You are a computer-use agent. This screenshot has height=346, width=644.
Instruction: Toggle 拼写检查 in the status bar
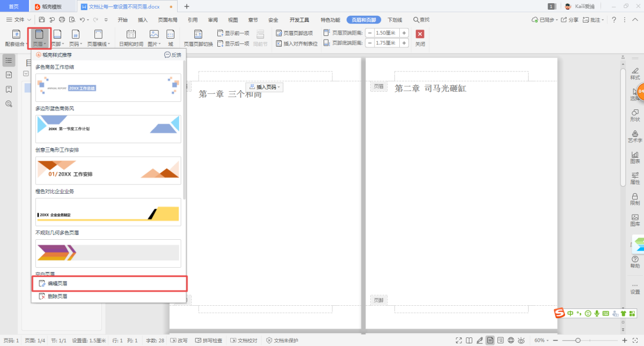point(209,341)
